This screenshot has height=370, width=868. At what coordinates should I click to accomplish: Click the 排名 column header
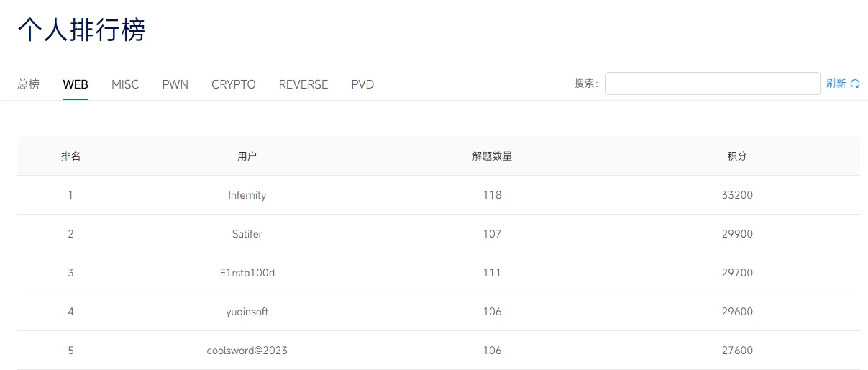coord(70,156)
